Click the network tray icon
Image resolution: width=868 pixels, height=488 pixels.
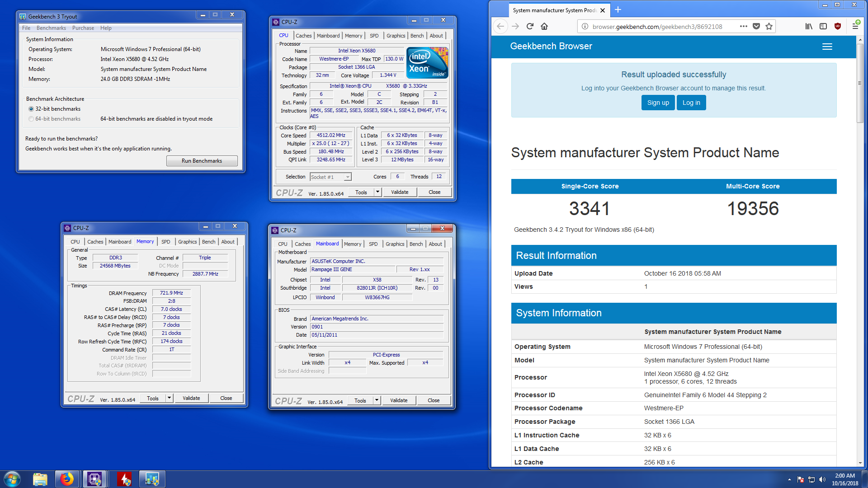[811, 479]
